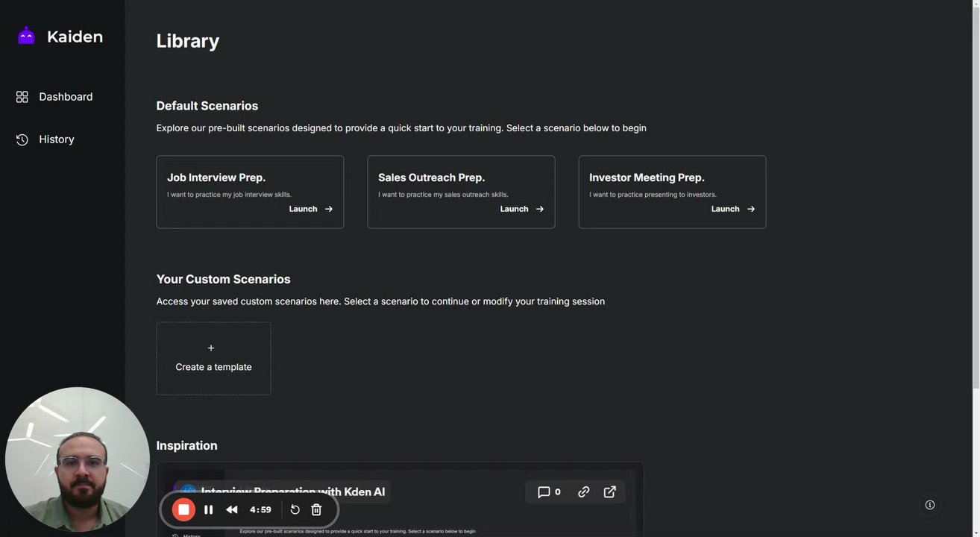This screenshot has width=980, height=537.
Task: Click the plus icon to create a template
Action: coord(211,348)
